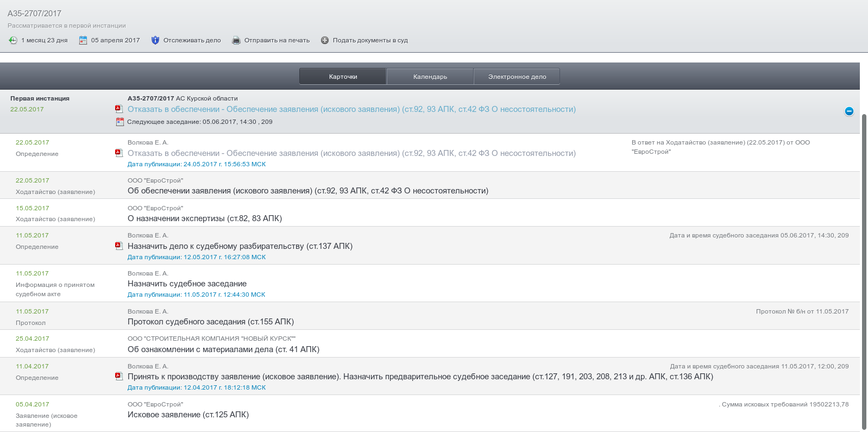Click the case number А35-2707/2017 page title
Screen dimensions: 868x432
point(34,13)
